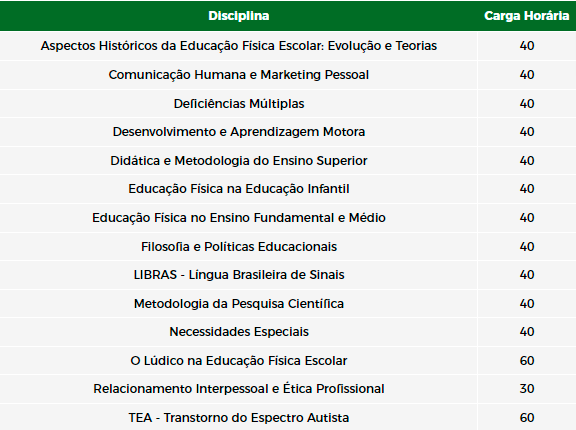Click the 40 hours value for Deficiências Múltiplas
The image size is (576, 430).
[527, 104]
